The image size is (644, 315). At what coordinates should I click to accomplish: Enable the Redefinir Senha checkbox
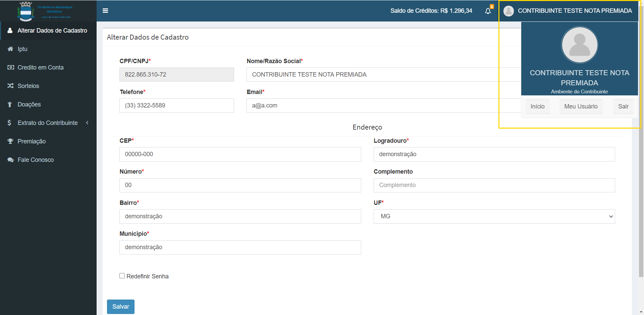coord(122,276)
